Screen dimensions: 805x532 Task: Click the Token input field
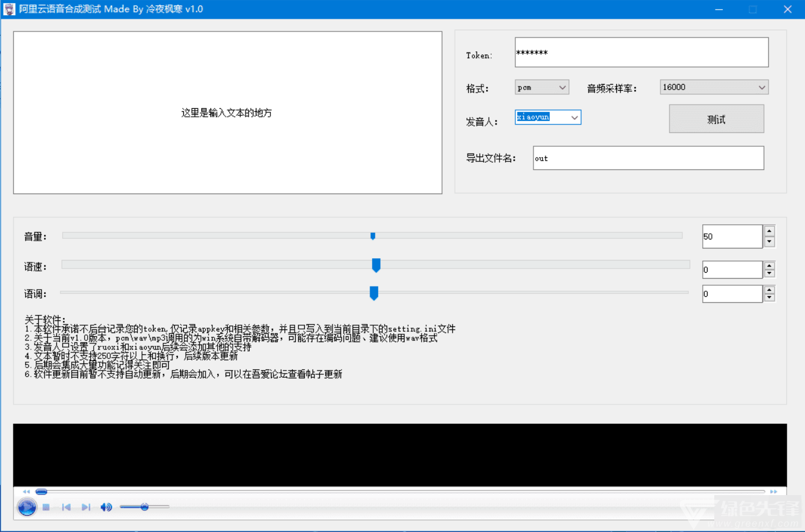(x=642, y=53)
